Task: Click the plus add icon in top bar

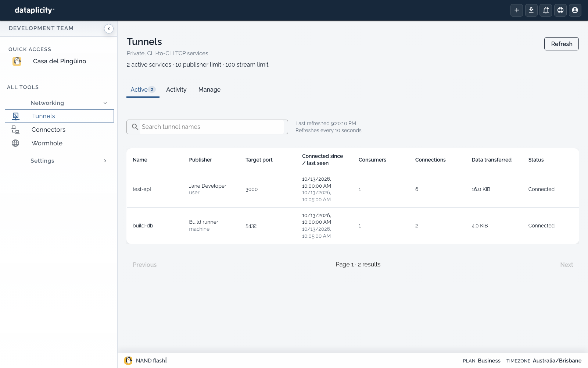Action: coord(517,10)
